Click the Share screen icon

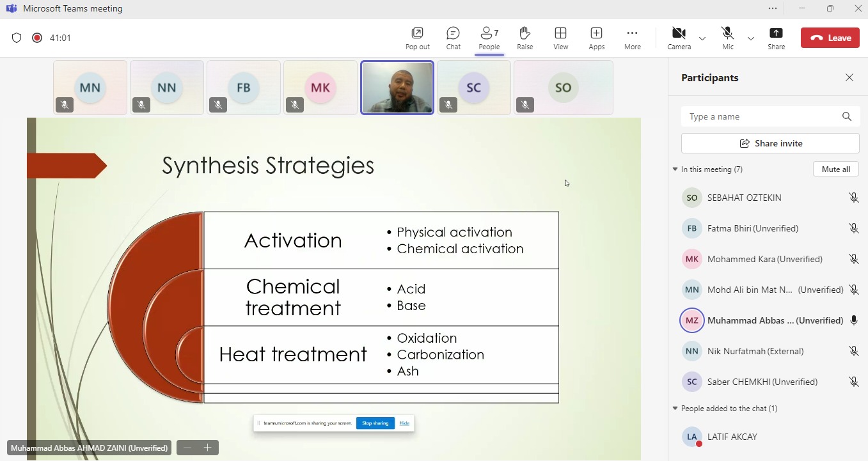click(776, 38)
